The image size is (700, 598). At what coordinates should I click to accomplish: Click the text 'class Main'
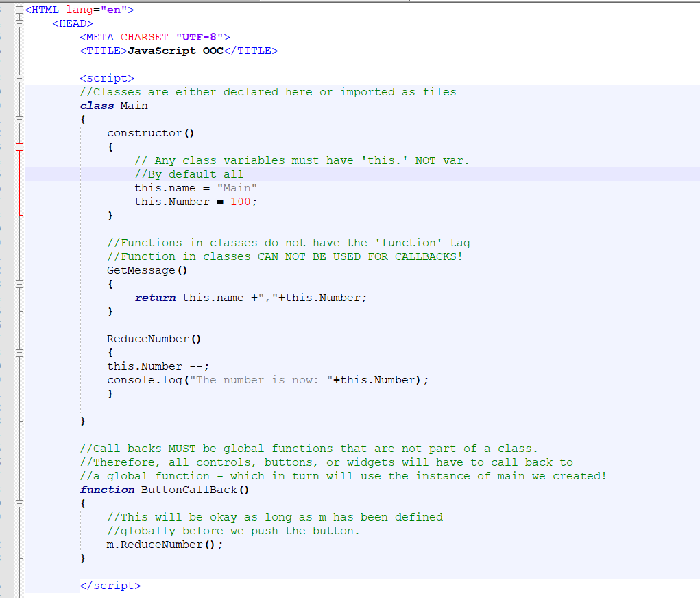pos(114,106)
